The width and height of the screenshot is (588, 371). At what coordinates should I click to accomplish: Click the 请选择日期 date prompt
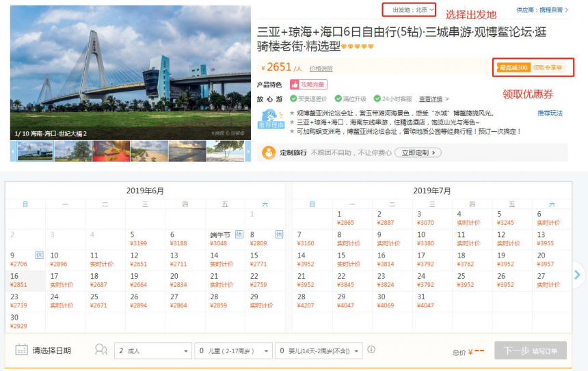pyautogui.click(x=52, y=351)
